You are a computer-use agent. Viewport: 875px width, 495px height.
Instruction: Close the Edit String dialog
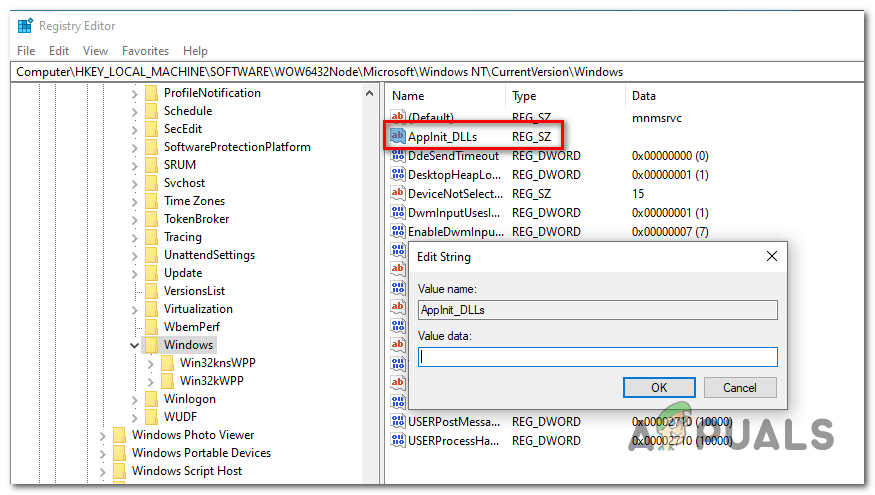point(772,256)
